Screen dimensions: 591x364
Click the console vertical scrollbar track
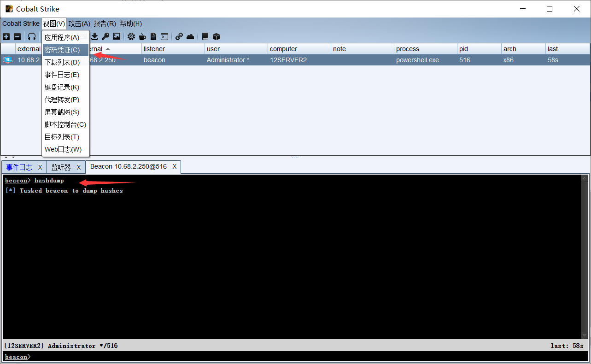tap(585, 257)
